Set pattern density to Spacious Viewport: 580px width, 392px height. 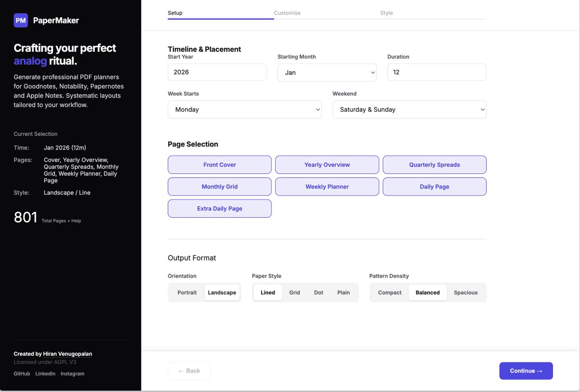466,293
